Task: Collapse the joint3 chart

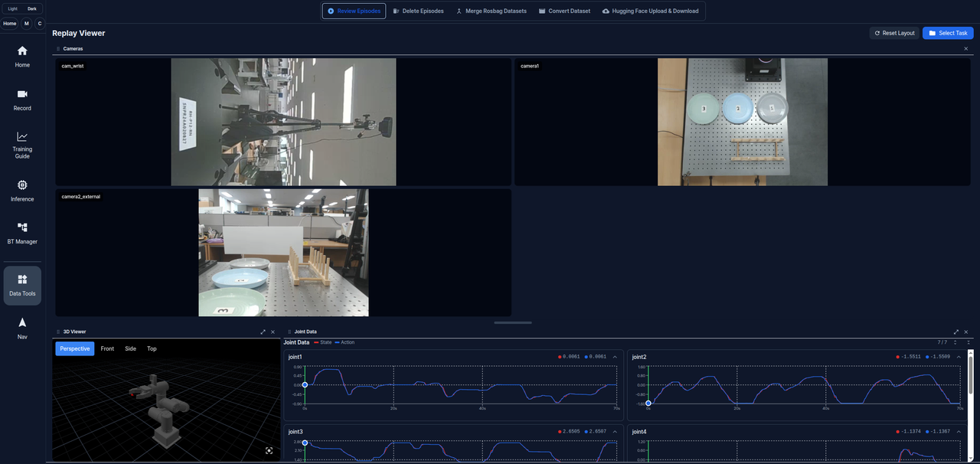Action: [615, 432]
